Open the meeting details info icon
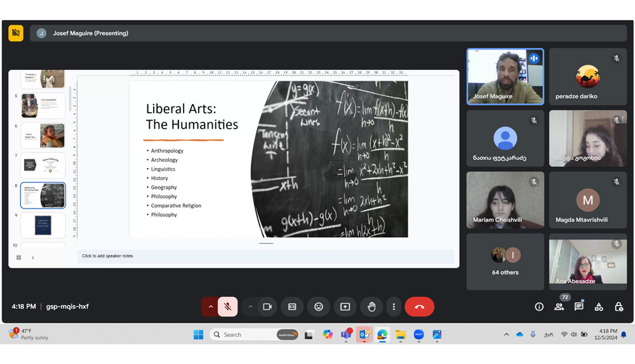The height and width of the screenshot is (364, 635). [539, 307]
